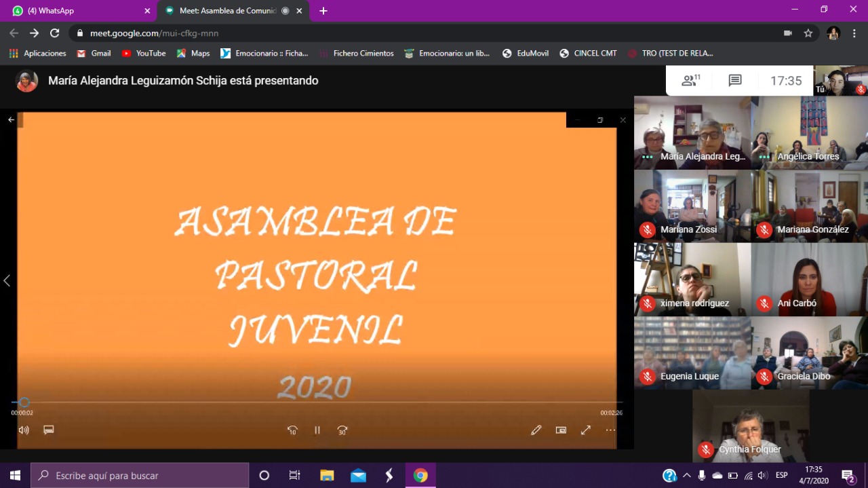
Task: Open File Explorer from the taskbar
Action: [x=327, y=476]
